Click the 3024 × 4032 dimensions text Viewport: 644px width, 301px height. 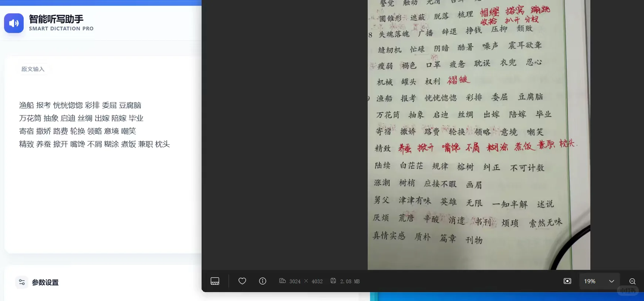point(306,281)
